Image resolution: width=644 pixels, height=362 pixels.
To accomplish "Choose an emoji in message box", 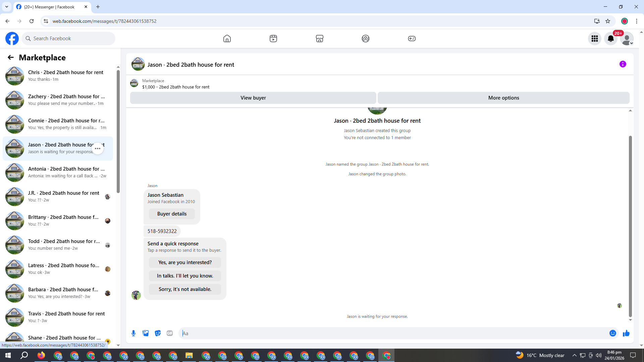I will tap(612, 333).
